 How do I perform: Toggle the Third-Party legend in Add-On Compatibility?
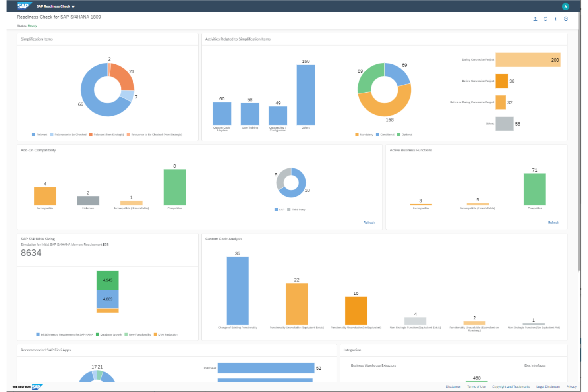299,209
